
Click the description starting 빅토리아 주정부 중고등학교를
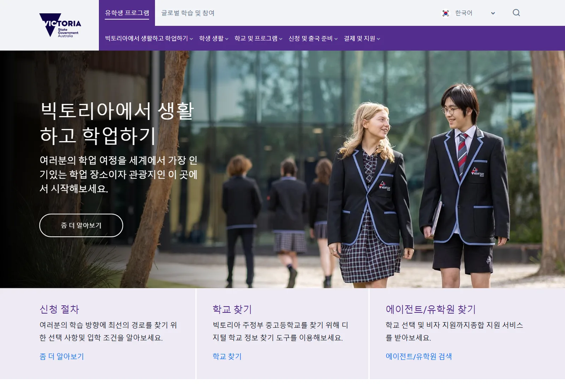pyautogui.click(x=281, y=331)
